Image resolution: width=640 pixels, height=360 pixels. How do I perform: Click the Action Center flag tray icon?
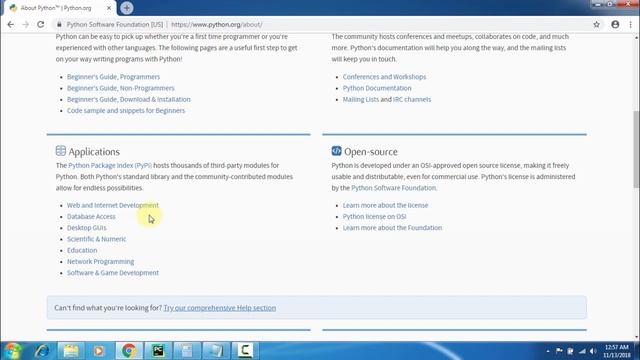559,351
